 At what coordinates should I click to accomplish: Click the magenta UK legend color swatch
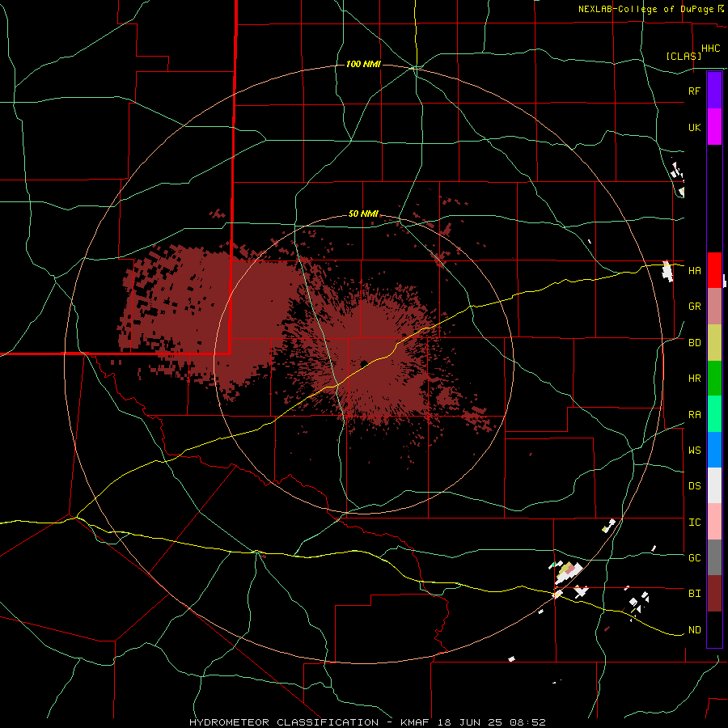pos(714,127)
